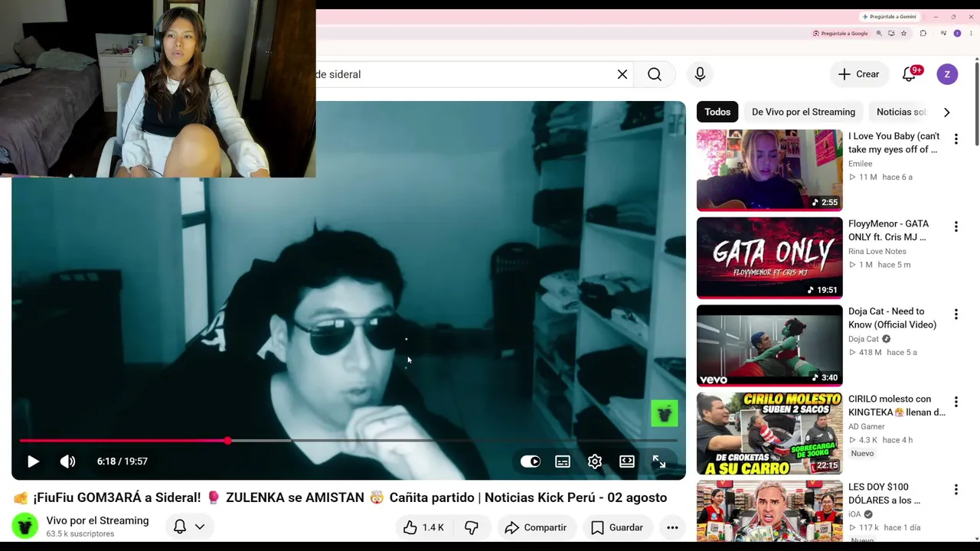
Task: Play the paused video
Action: pos(33,461)
